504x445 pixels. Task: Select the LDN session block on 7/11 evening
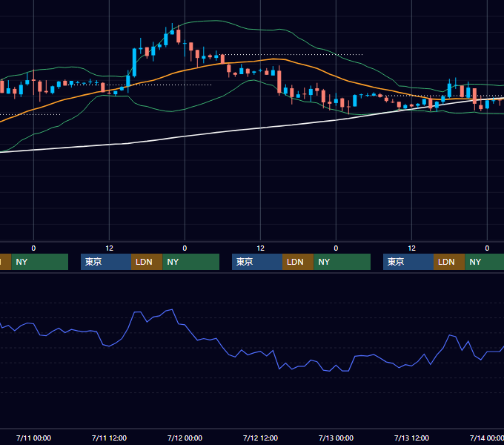(x=147, y=262)
